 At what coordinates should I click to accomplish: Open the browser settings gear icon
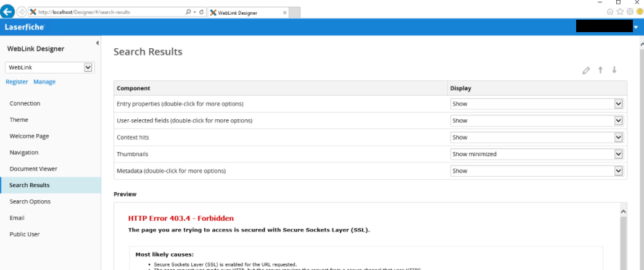tap(630, 12)
